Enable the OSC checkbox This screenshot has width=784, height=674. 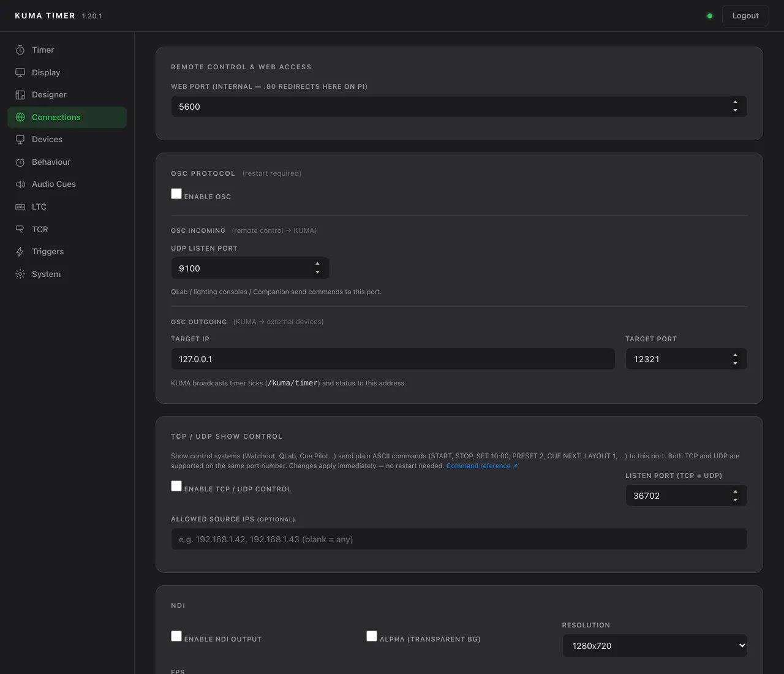click(176, 194)
